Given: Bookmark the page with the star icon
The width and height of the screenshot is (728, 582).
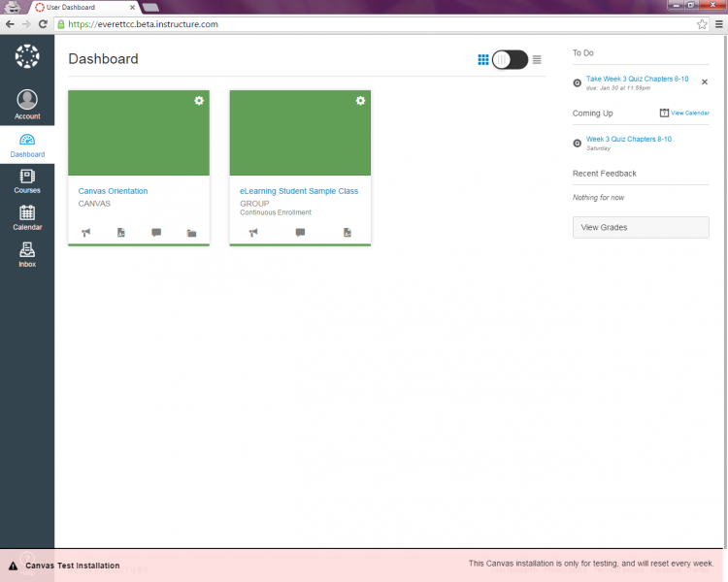Looking at the screenshot, I should (x=702, y=24).
